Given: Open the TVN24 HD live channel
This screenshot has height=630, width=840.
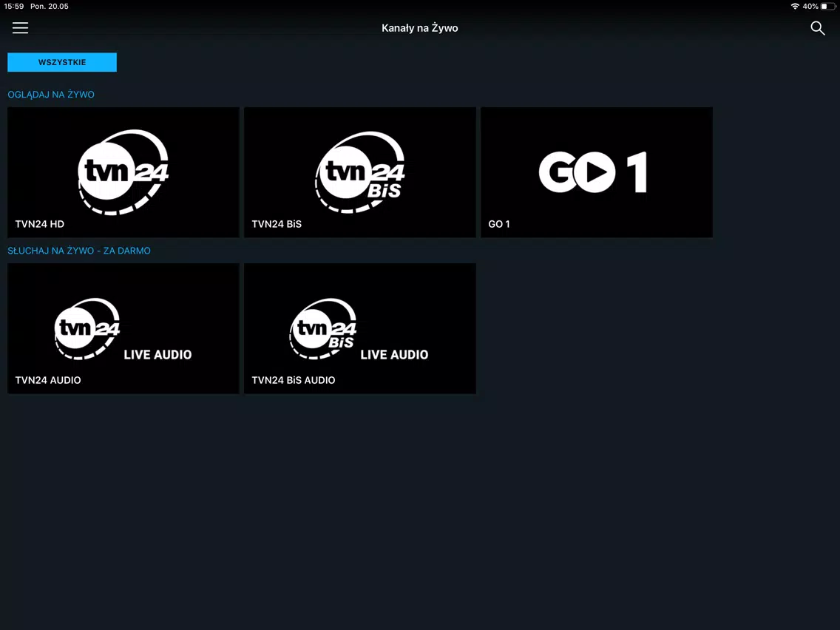Looking at the screenshot, I should (123, 172).
